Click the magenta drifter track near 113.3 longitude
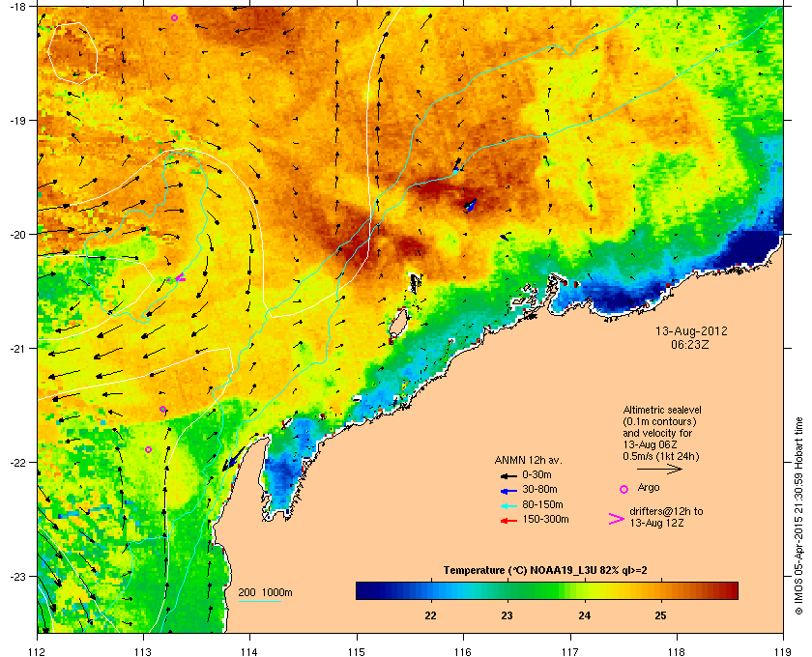The height and width of the screenshot is (657, 812). tap(179, 278)
